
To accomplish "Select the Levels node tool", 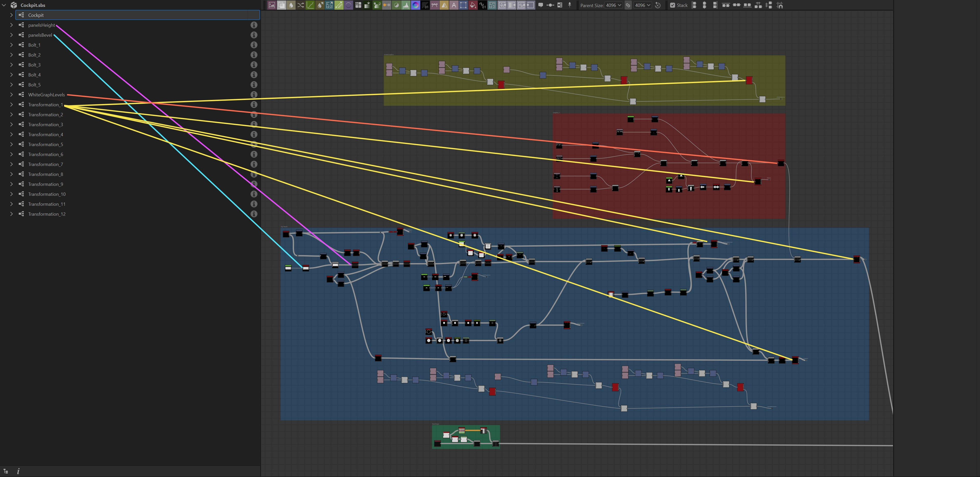I will [406, 5].
